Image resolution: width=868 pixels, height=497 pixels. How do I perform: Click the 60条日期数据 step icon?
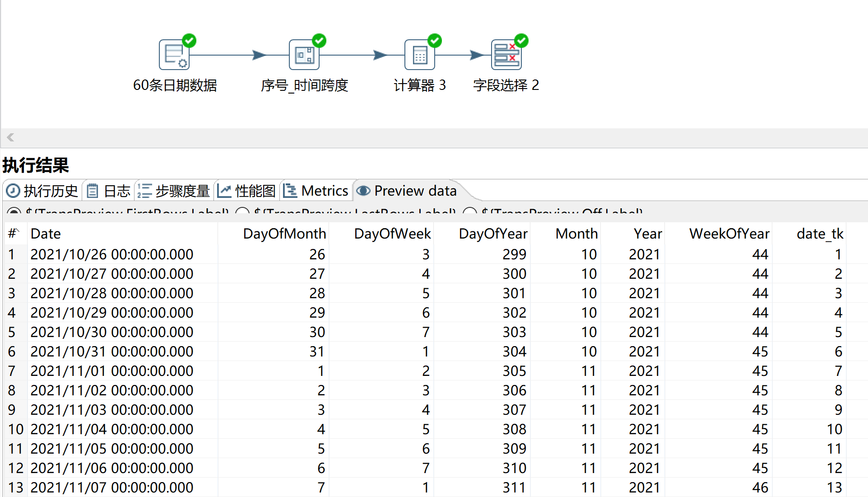tap(174, 55)
